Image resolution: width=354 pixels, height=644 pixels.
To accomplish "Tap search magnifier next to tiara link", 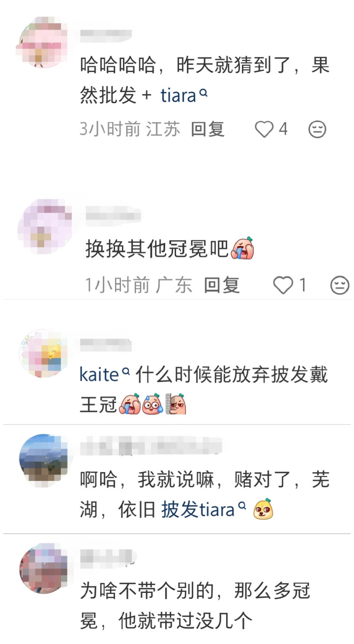I will 203,92.
